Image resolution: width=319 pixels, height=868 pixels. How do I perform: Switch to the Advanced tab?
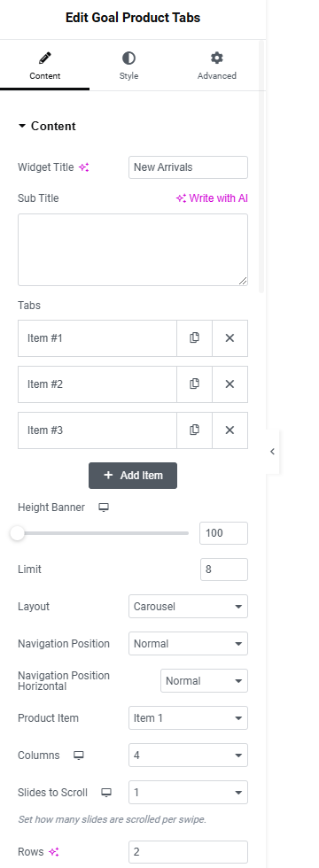[x=216, y=66]
